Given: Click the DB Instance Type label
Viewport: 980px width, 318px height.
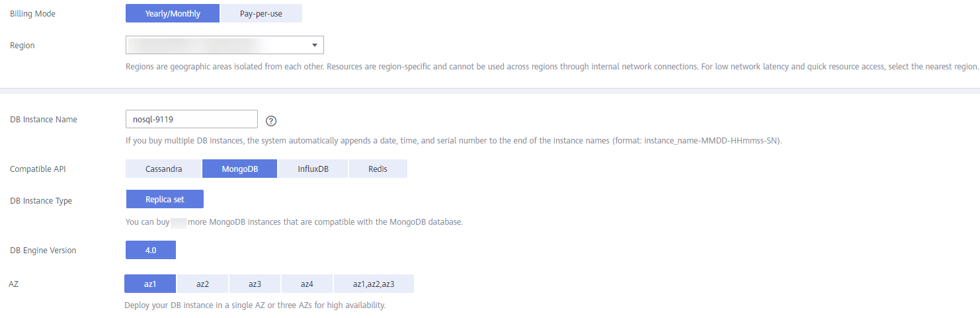Looking at the screenshot, I should pos(41,201).
